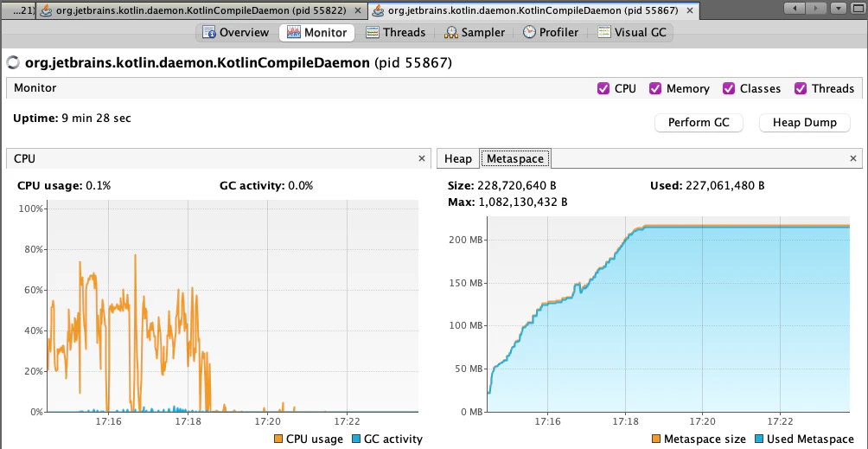Click the orange CPU usage legend swatch
This screenshot has width=868, height=449.
[278, 439]
